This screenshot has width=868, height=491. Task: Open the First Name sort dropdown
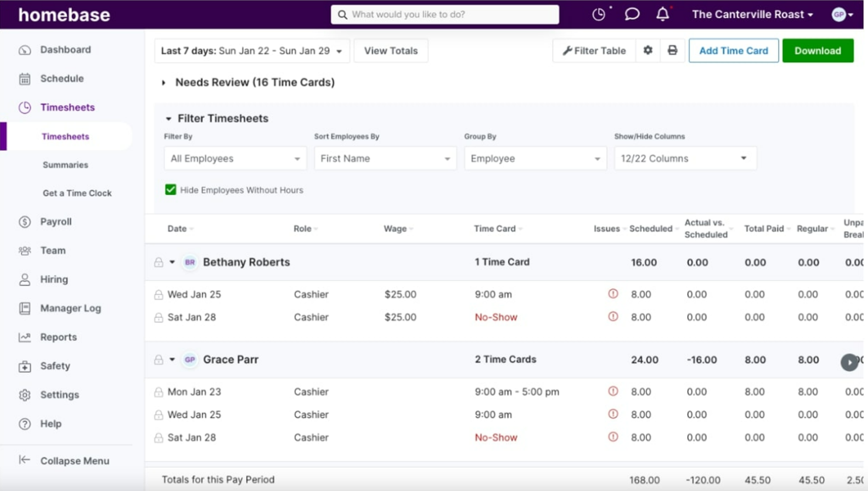(x=385, y=158)
